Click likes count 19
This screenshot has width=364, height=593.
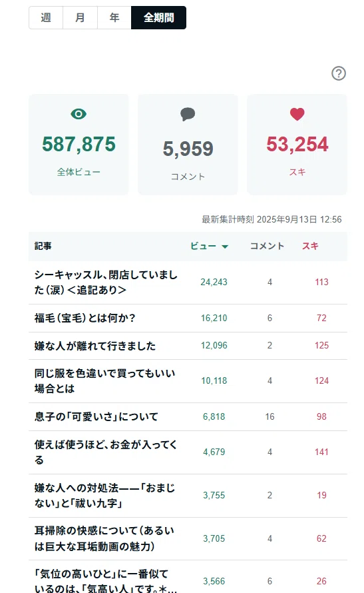coord(321,496)
